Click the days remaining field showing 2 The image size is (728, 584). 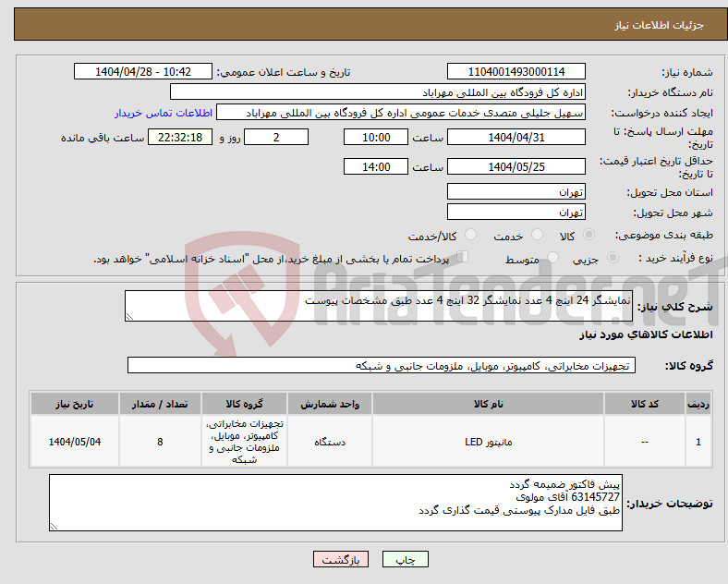click(x=276, y=138)
